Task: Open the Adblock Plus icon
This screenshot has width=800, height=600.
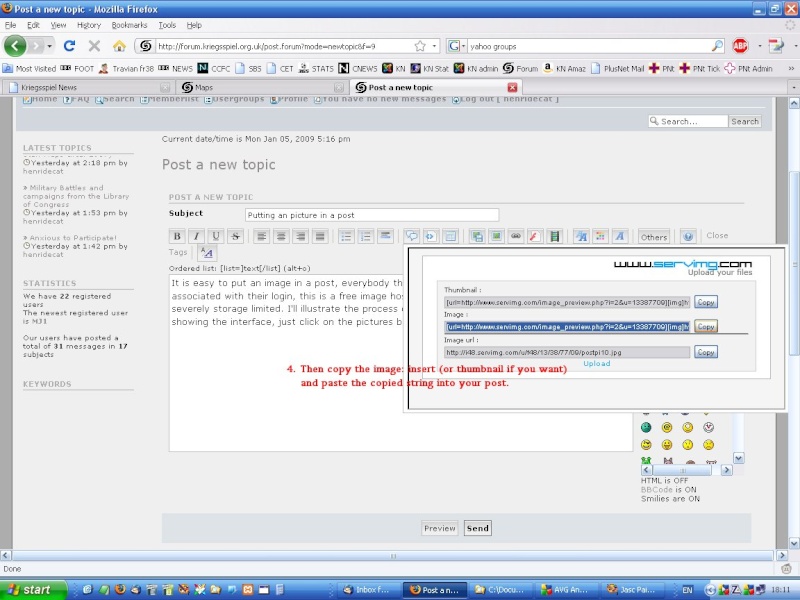Action: (x=740, y=46)
